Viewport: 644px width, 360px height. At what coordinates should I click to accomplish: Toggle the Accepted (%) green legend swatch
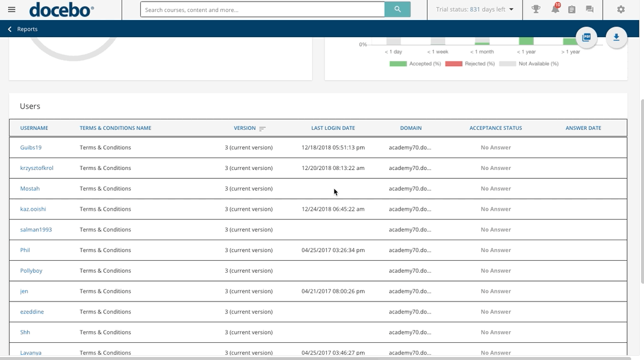pos(398,64)
